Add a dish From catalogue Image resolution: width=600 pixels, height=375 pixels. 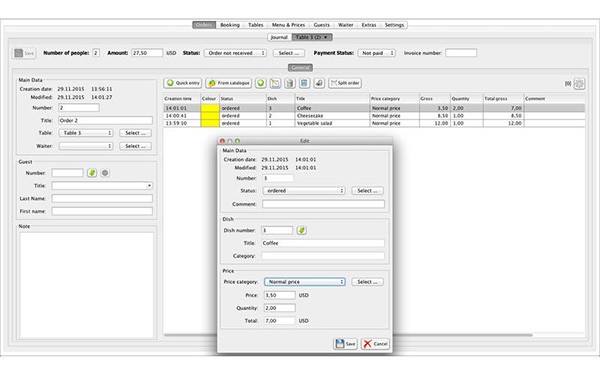pos(228,83)
